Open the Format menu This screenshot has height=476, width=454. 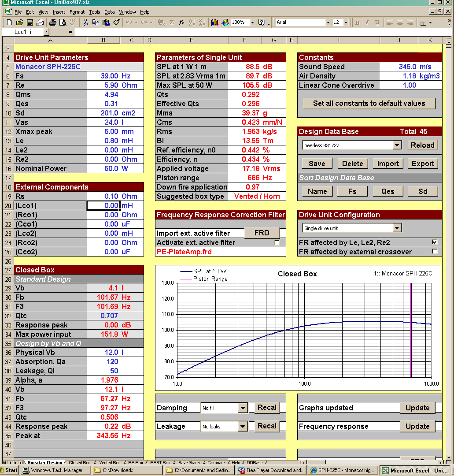77,12
